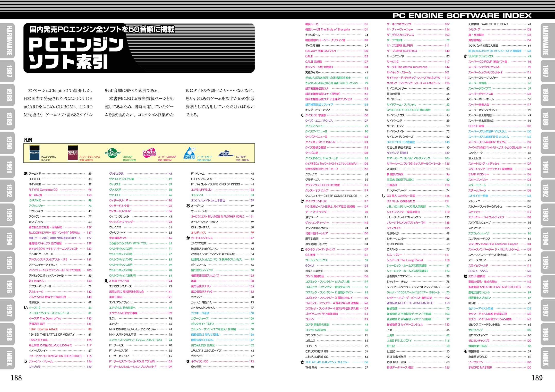This screenshot has height=392, width=555.
Task: Open the HARDWARE side tab on page 188
Action: point(8,40)
